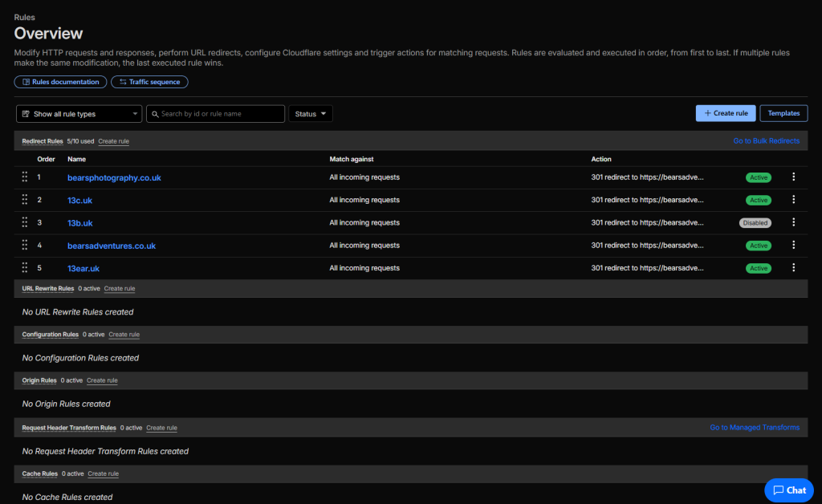Open the Status filter dropdown
This screenshot has width=822, height=504.
point(310,114)
